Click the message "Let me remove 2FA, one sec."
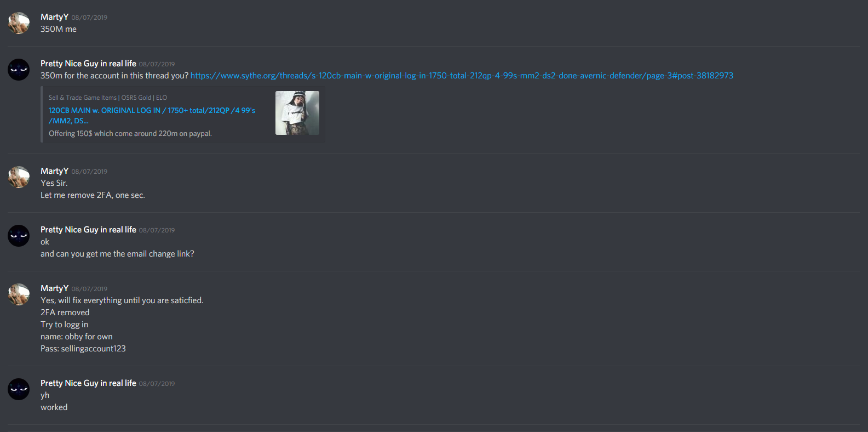 pos(93,195)
